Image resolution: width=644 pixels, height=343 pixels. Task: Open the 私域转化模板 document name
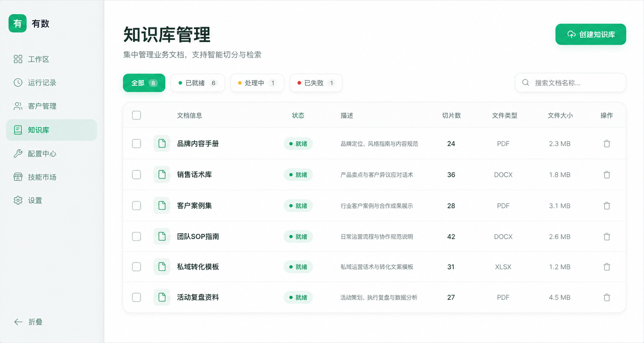point(198,267)
